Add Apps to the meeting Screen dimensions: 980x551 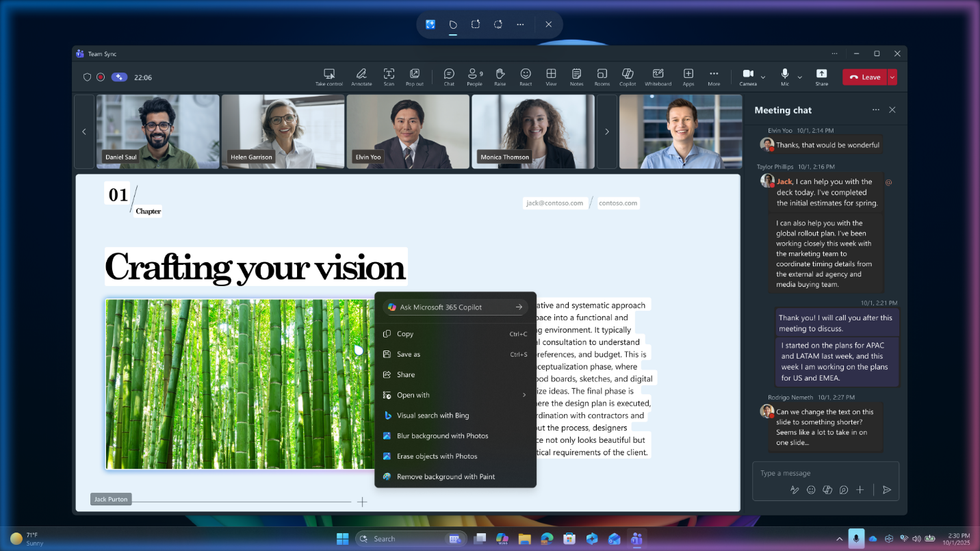coord(688,77)
